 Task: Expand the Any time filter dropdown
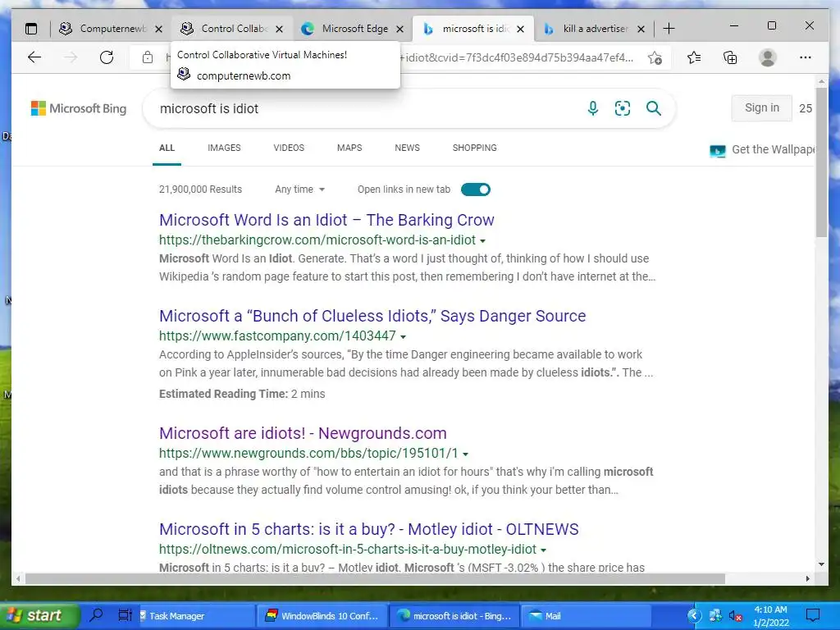[300, 189]
